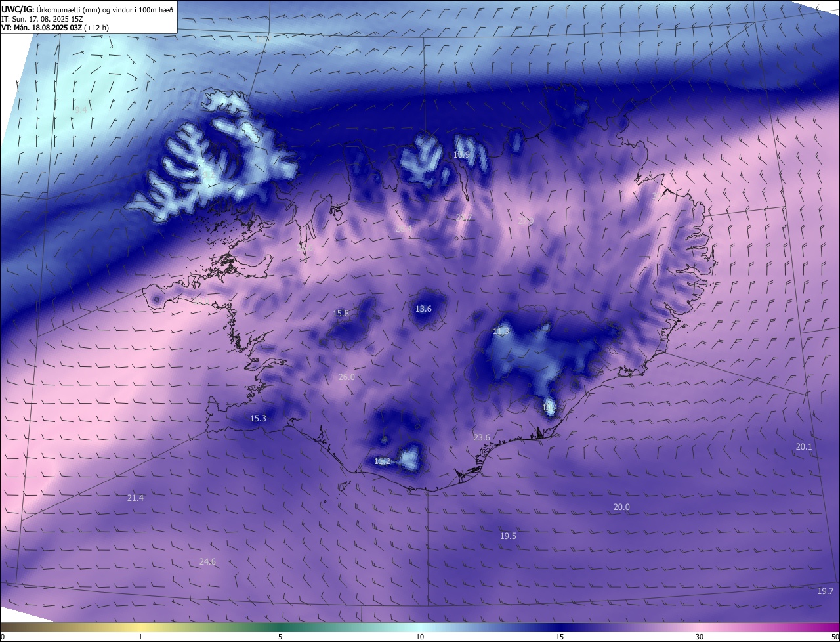Click the 30 tick on the color scale
840x642 pixels.
(700, 637)
